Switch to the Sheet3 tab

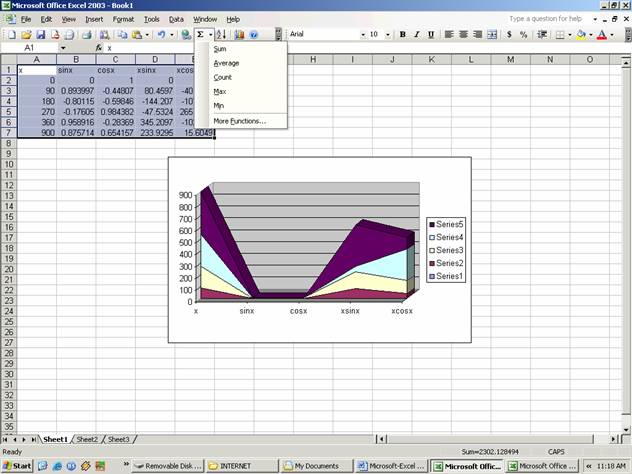pos(118,439)
